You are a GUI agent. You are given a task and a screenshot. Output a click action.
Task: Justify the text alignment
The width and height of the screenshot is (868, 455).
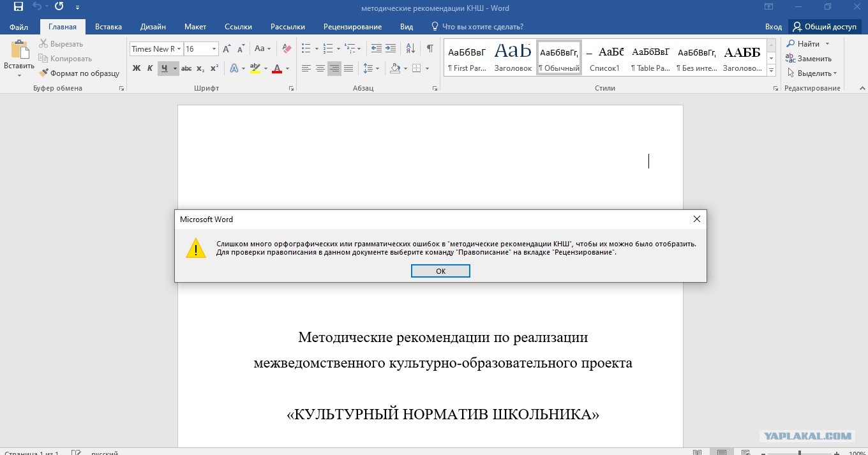point(348,68)
